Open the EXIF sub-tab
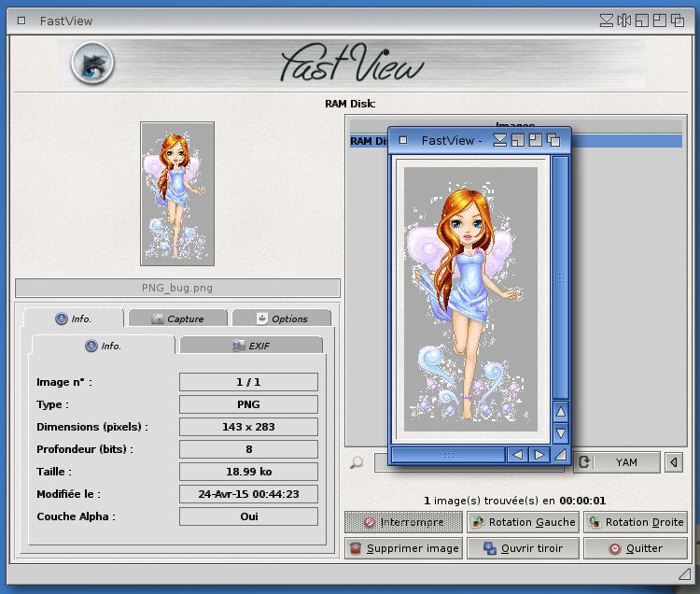Viewport: 700px width, 594px height. tap(251, 346)
